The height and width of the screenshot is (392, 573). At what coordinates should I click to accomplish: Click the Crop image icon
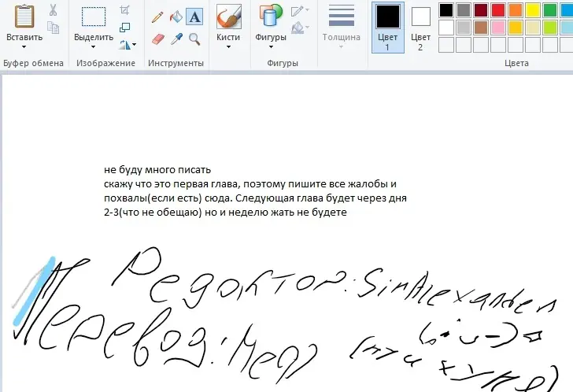click(x=125, y=10)
